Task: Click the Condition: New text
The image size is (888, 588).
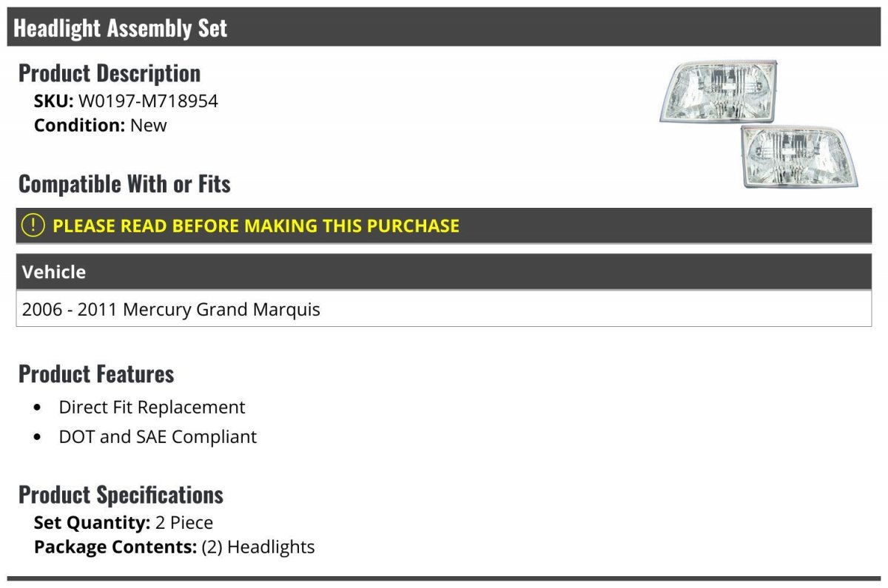Action: (101, 125)
